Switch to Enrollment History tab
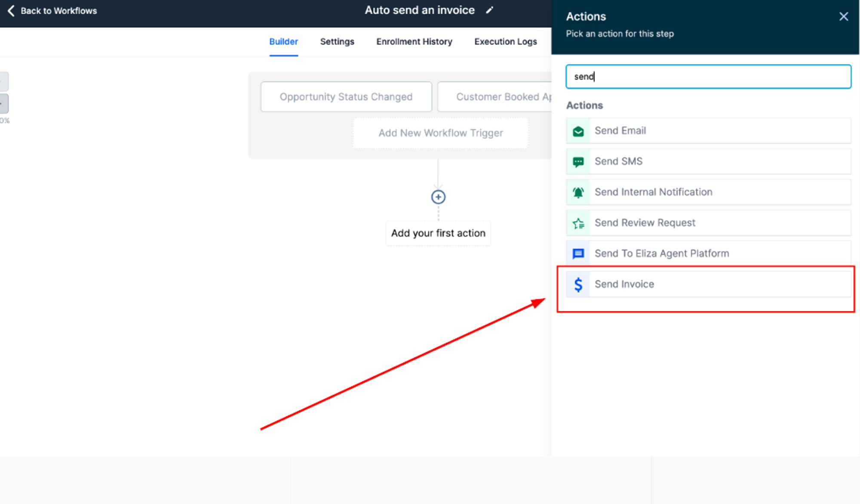 tap(414, 42)
